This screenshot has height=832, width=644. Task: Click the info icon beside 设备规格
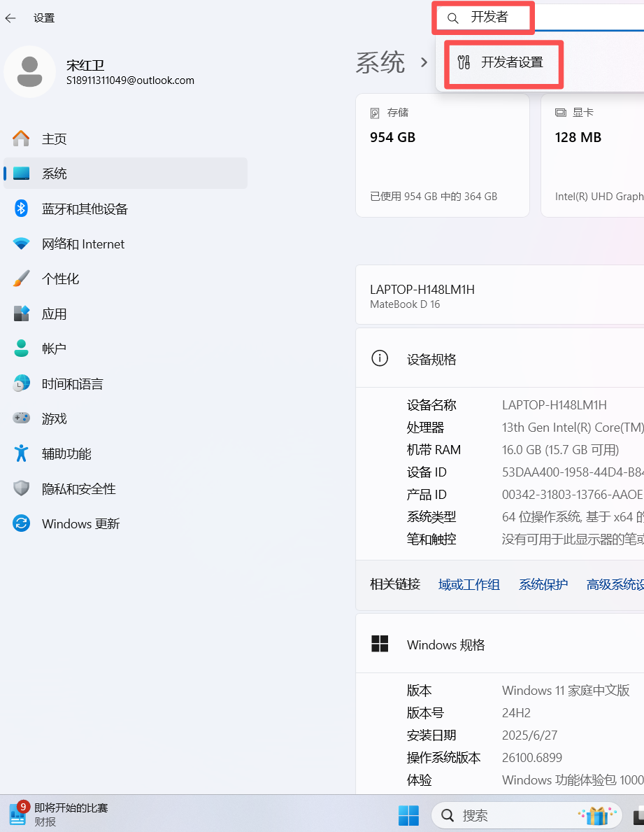(380, 358)
